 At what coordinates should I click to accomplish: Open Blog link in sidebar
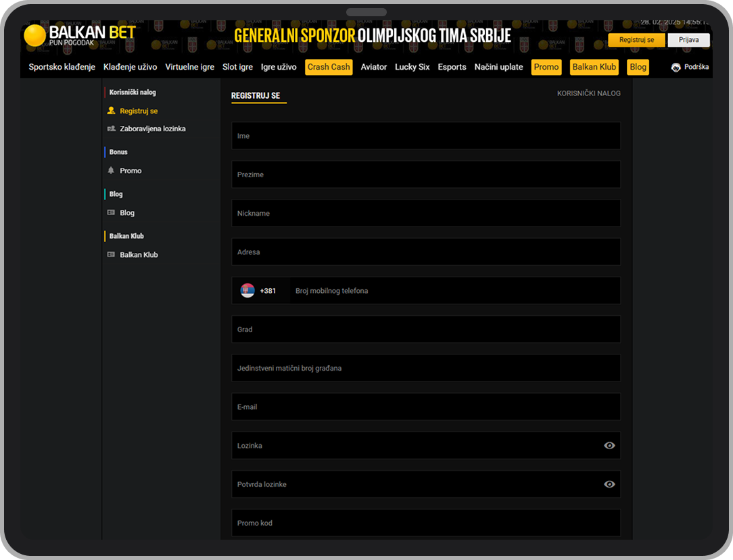coord(126,212)
